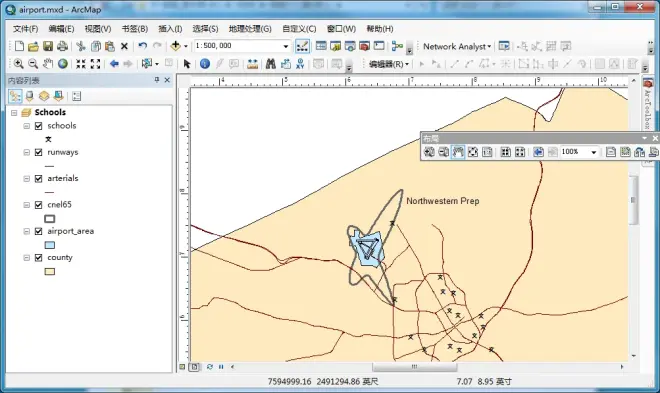
Task: Click the Undo arrow icon
Action: (x=143, y=46)
